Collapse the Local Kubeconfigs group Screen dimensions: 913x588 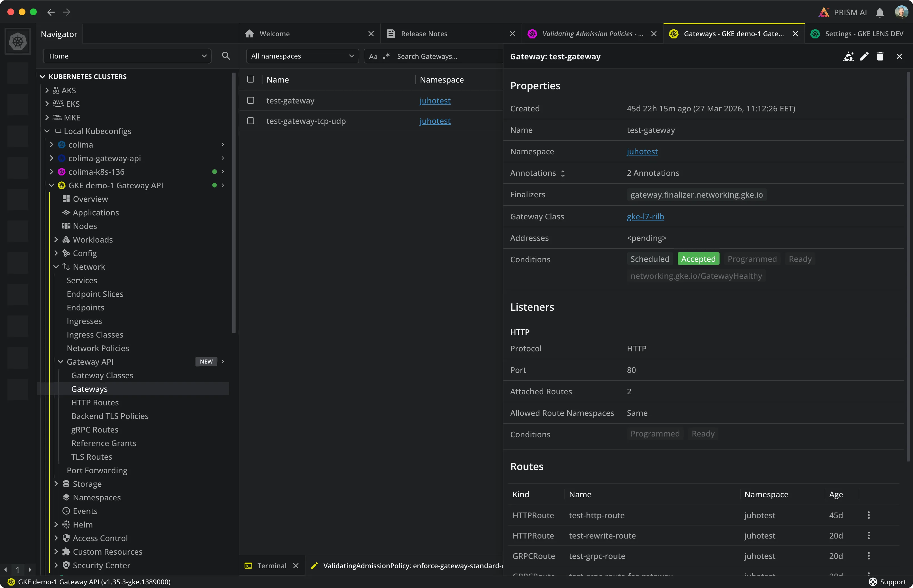47,131
